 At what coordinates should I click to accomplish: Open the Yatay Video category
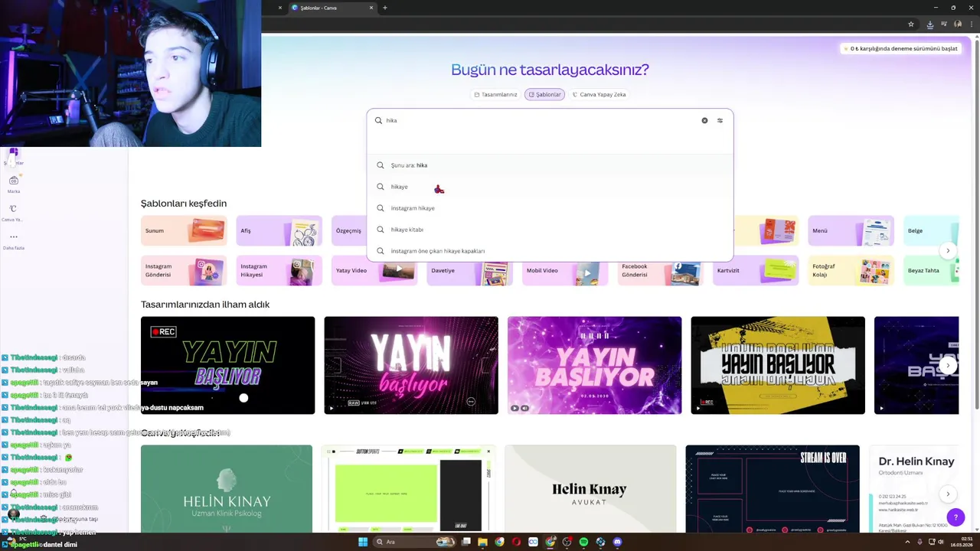[x=374, y=270]
